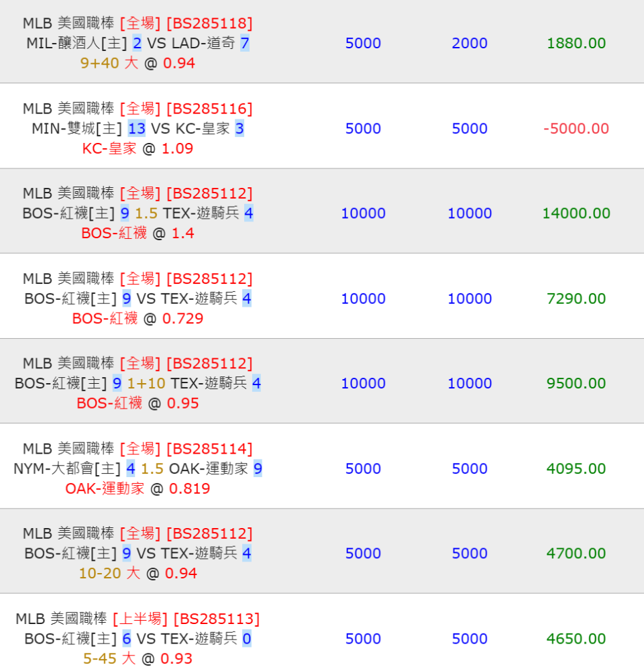644x671 pixels.
Task: Click the 4700.00 result amount
Action: click(x=576, y=554)
